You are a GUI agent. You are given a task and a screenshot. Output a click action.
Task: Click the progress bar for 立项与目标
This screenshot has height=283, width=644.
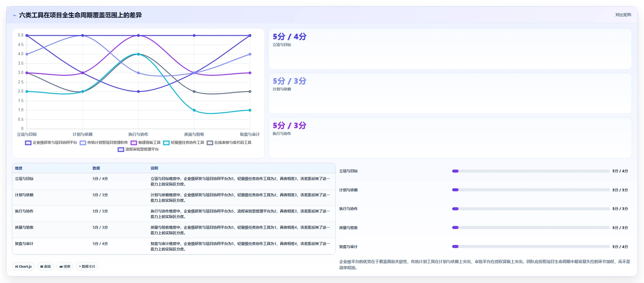coord(531,171)
